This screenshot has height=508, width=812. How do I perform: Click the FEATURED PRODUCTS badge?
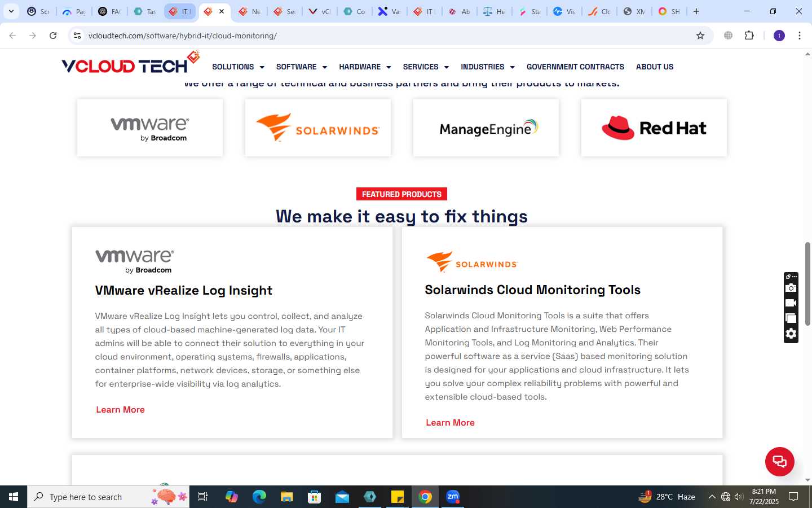tap(401, 194)
